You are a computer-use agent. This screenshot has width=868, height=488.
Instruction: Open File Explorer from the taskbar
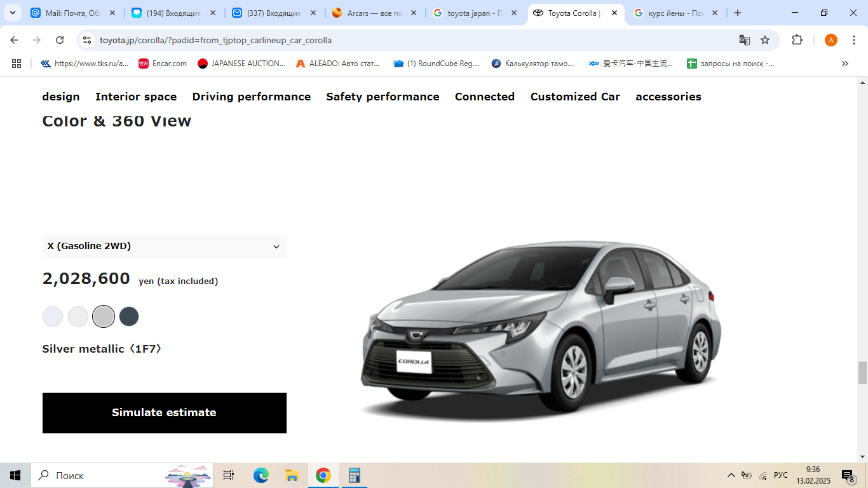point(292,475)
